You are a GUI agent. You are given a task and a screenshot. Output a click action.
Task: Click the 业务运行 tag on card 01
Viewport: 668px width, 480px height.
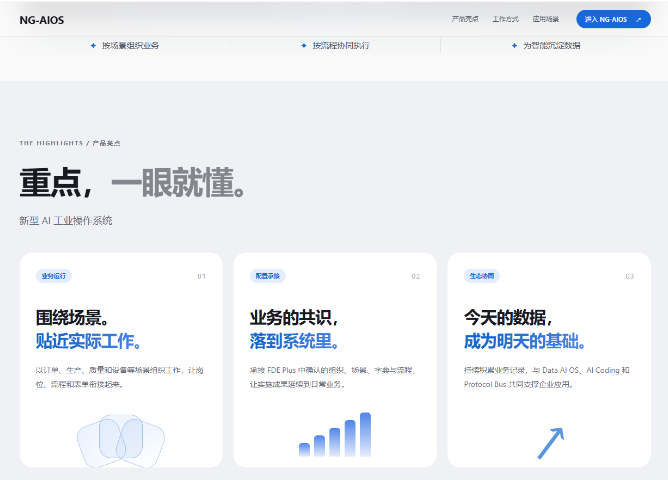coord(54,276)
